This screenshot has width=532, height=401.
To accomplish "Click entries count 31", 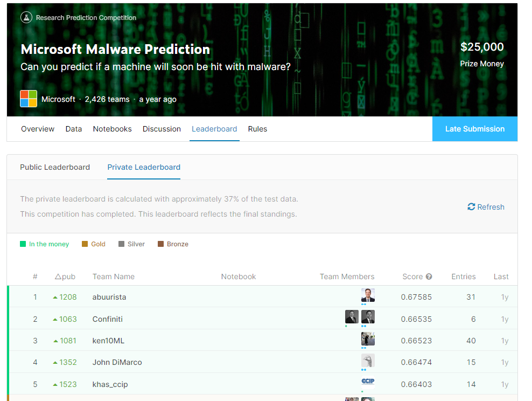I will (471, 297).
